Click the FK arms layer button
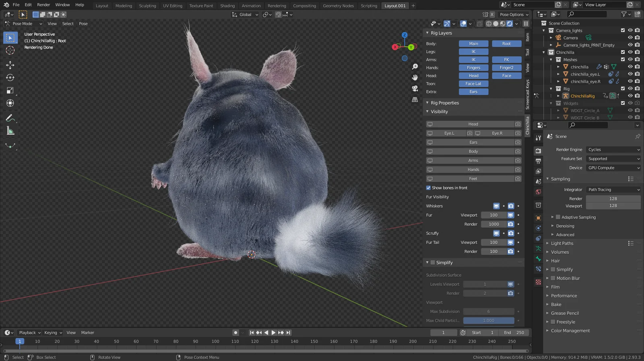The width and height of the screenshot is (644, 361). pyautogui.click(x=506, y=60)
